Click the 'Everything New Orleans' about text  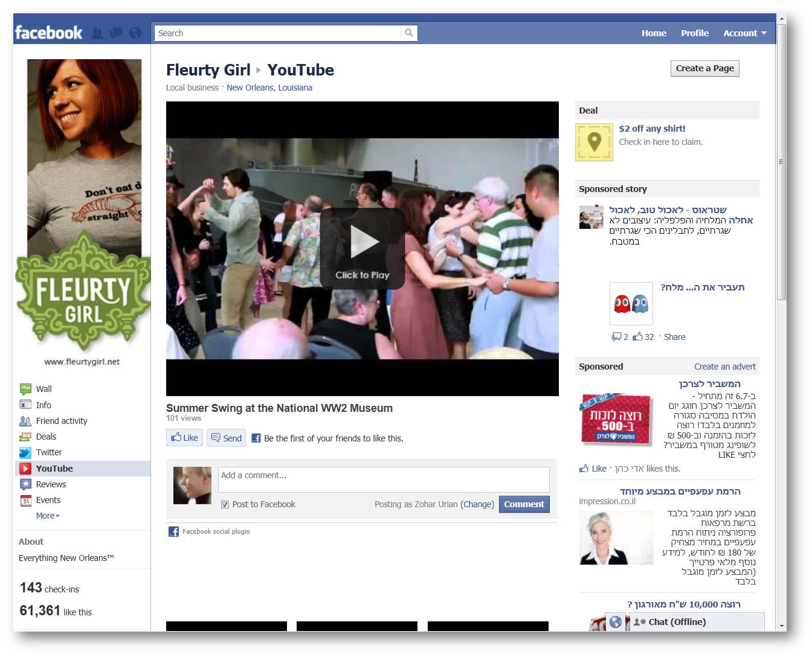pyautogui.click(x=66, y=558)
